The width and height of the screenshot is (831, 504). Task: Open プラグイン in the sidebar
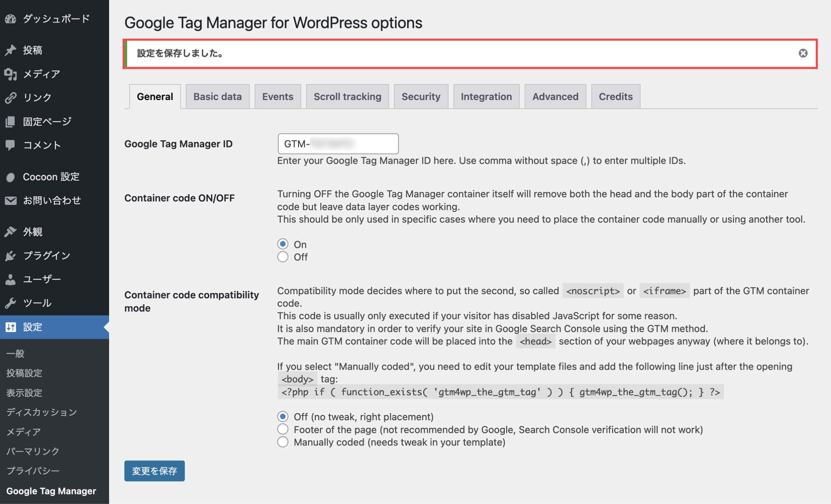click(x=54, y=255)
